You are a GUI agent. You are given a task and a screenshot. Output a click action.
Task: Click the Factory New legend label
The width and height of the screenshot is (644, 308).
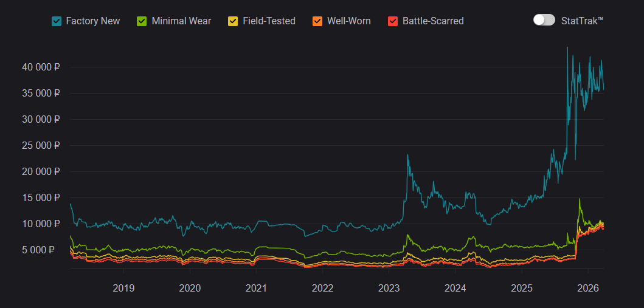(x=92, y=21)
